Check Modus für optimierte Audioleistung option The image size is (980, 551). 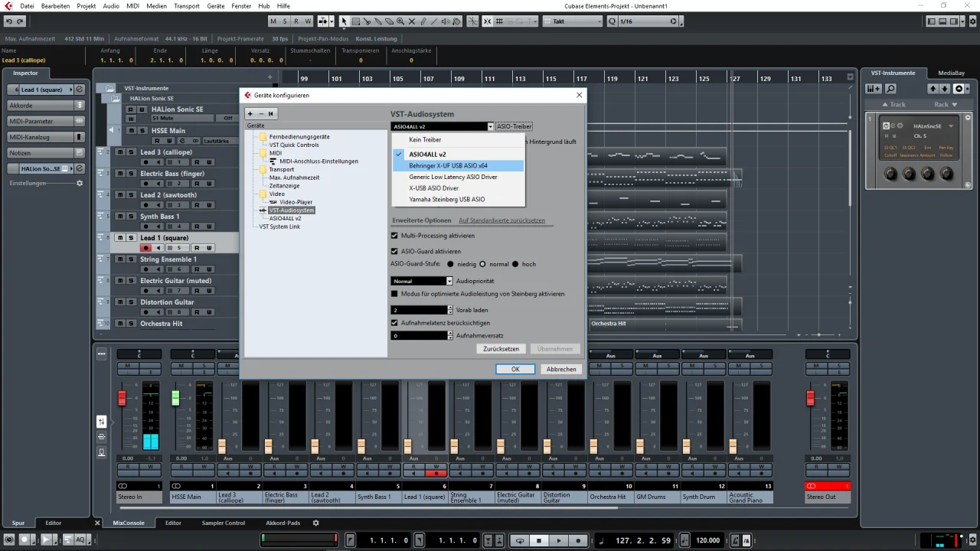tap(394, 294)
